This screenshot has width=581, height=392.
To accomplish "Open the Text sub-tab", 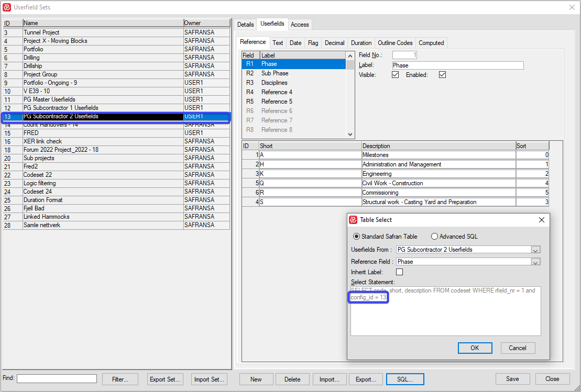I will point(278,43).
